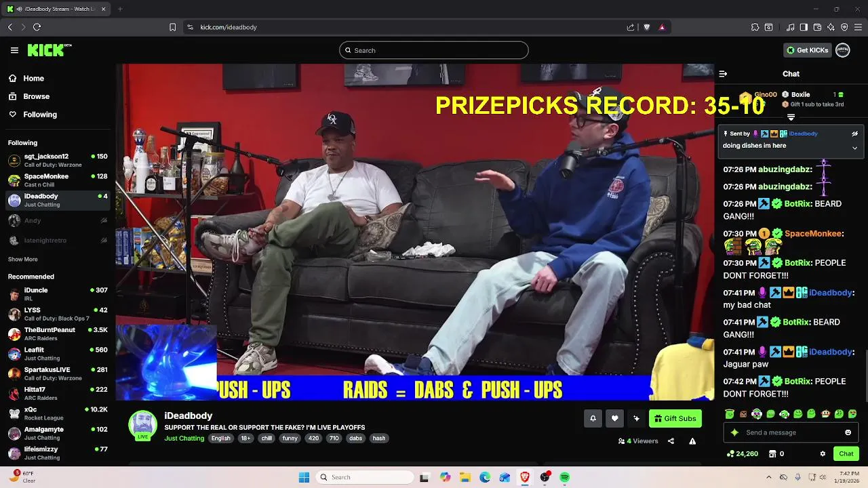Open chat settings gear
The image size is (868, 488).
click(823, 453)
